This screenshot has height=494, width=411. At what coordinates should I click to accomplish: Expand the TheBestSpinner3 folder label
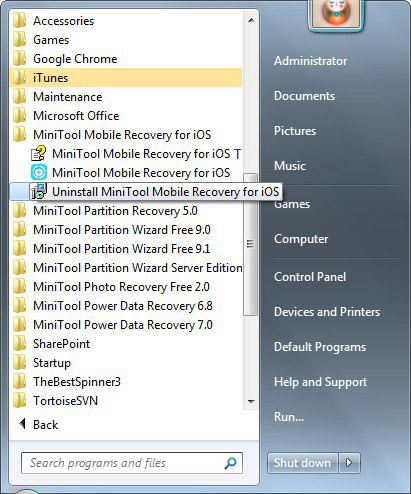pos(77,382)
